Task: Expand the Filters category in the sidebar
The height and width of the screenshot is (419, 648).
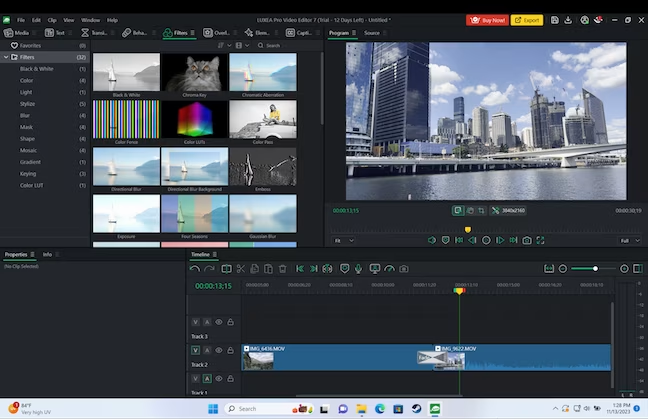Action: (x=28, y=57)
